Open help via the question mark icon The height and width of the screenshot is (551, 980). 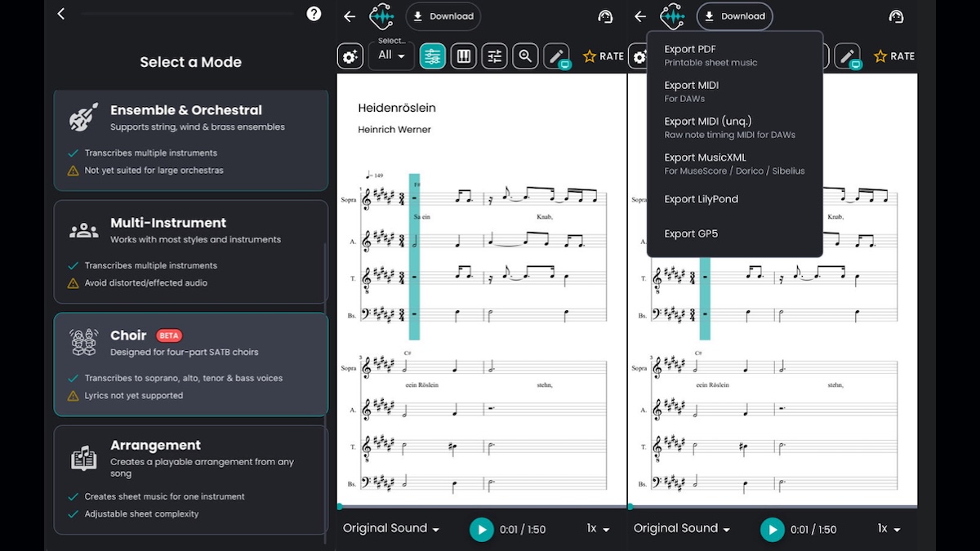(x=314, y=14)
